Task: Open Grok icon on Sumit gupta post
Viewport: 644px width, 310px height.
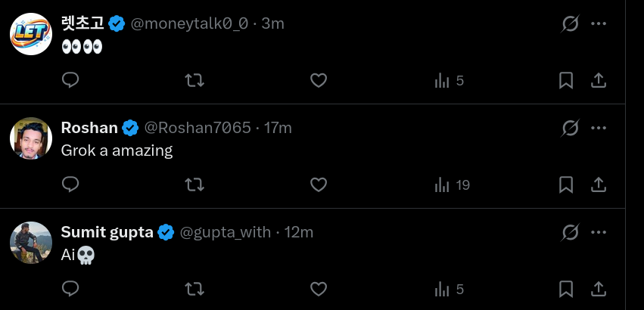Action: [x=571, y=232]
